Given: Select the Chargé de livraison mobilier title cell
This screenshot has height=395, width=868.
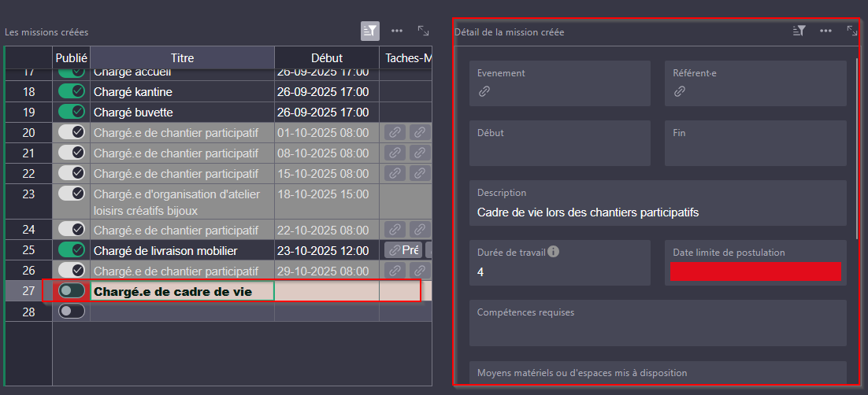Looking at the screenshot, I should (182, 250).
